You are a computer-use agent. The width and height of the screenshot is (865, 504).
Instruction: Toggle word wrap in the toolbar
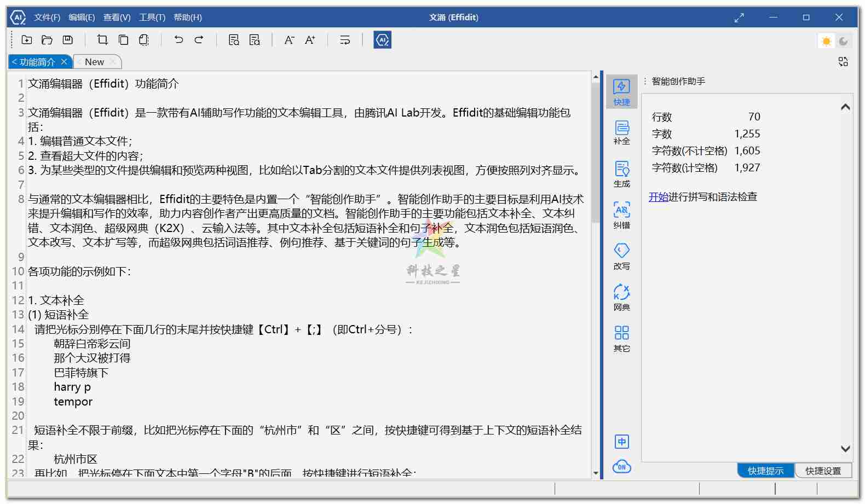click(345, 40)
